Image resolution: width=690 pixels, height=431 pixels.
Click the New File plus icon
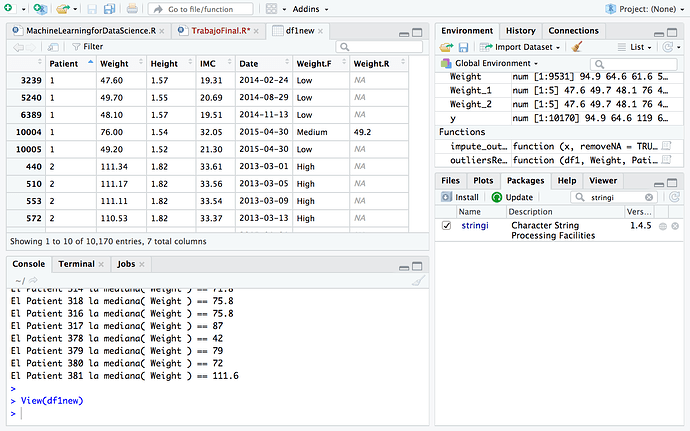click(8, 8)
